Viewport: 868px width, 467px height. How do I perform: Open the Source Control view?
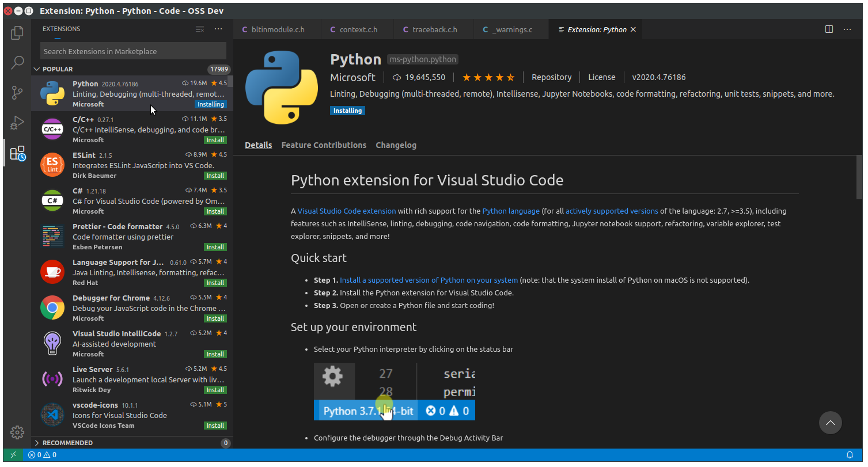coord(17,92)
